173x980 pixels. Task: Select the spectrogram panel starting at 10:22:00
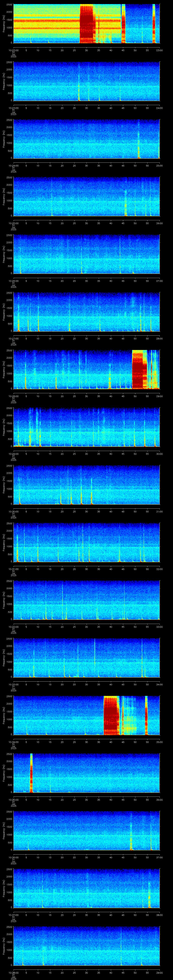[x=86, y=24]
